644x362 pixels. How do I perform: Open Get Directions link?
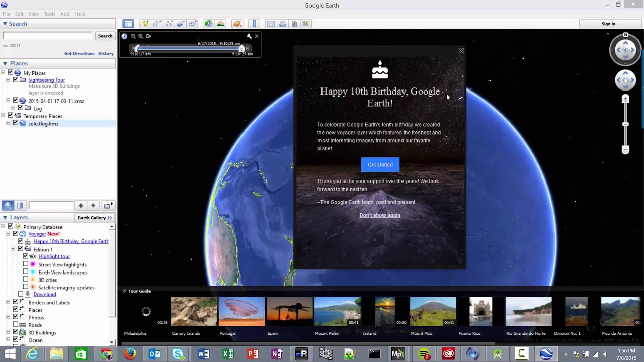[x=79, y=53]
